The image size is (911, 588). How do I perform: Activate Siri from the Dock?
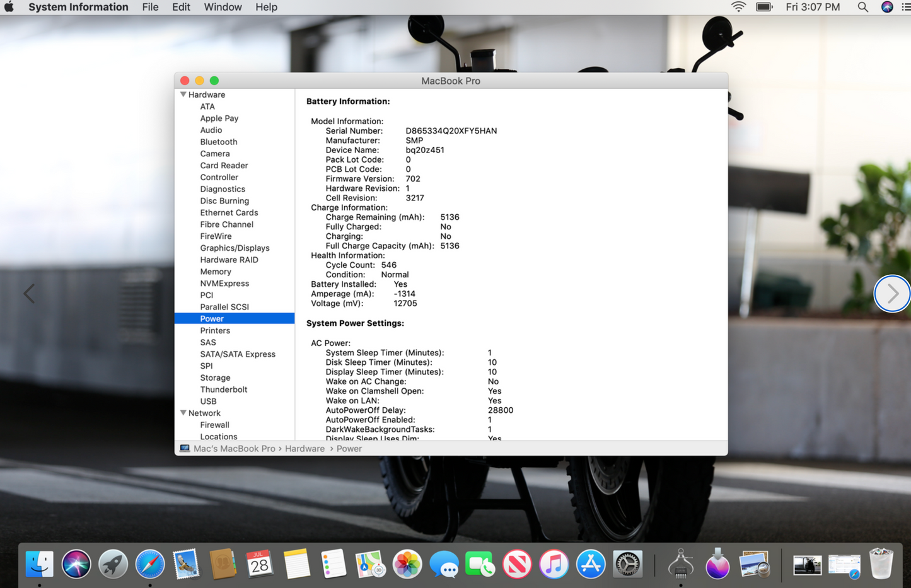click(x=76, y=564)
